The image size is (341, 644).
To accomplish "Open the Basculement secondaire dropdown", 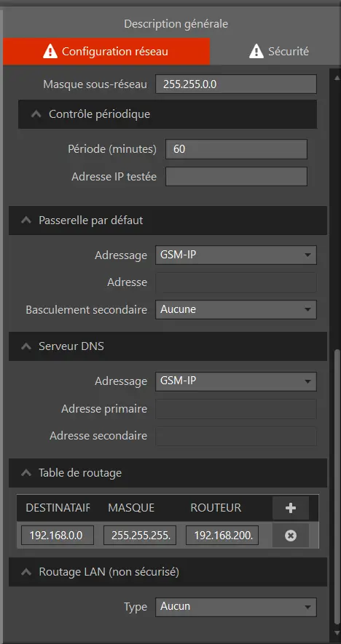I will coord(235,309).
